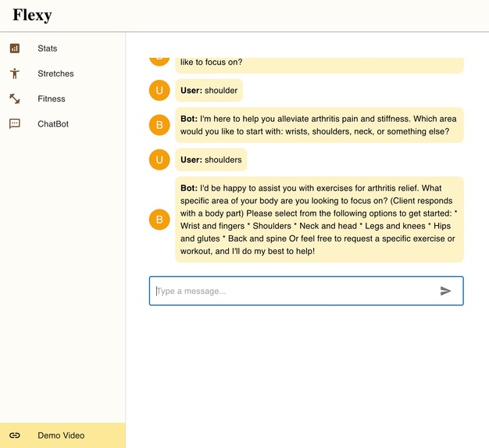Click the Stretches person icon
489x448 pixels.
15,73
